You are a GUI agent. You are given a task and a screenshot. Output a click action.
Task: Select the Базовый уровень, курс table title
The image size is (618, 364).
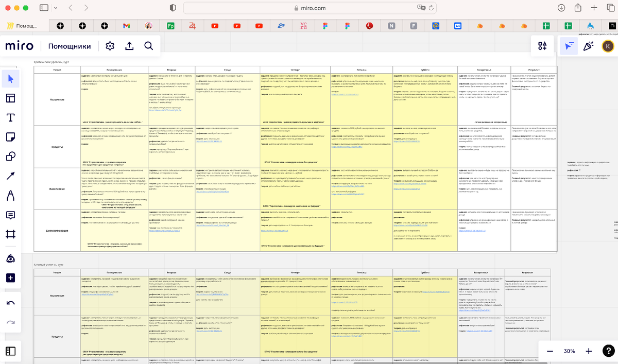tap(49, 264)
